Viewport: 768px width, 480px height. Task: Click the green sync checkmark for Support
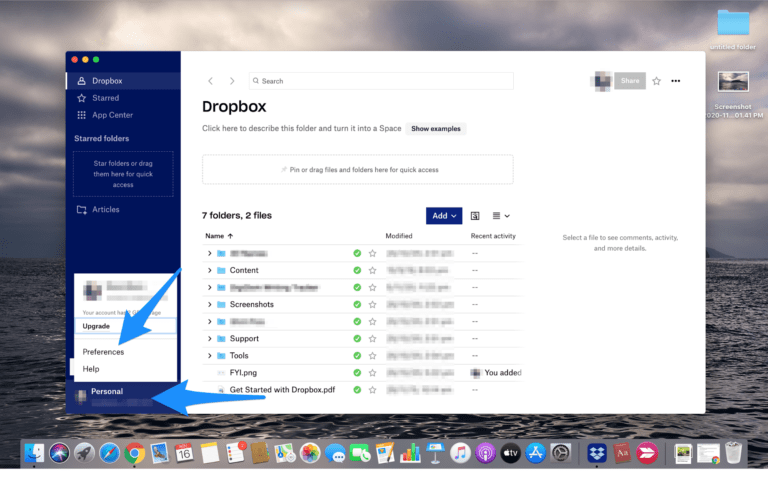[357, 339]
